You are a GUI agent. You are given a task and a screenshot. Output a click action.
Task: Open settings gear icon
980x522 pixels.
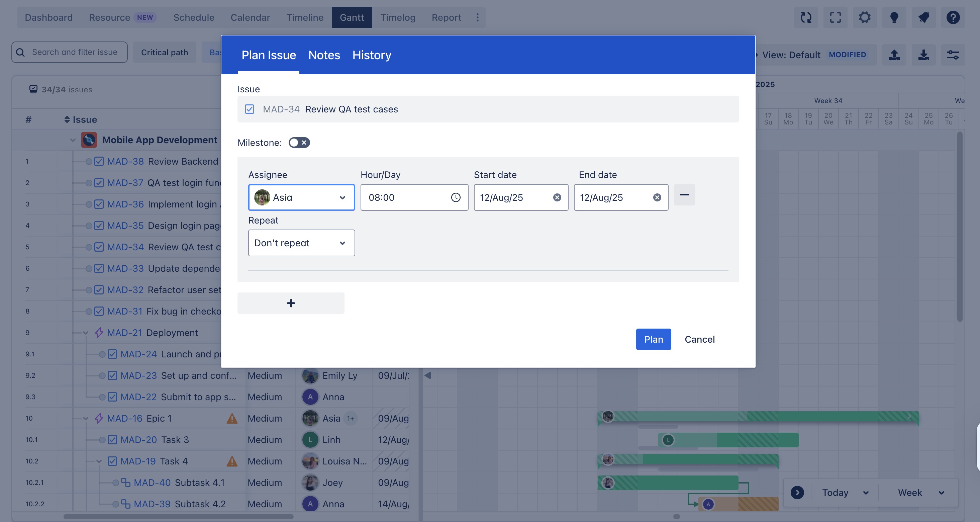coord(865,17)
